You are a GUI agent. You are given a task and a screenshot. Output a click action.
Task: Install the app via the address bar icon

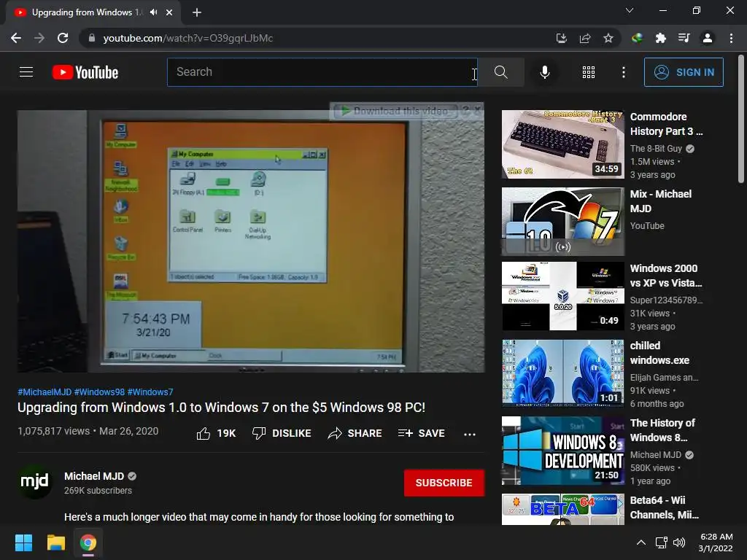(561, 38)
